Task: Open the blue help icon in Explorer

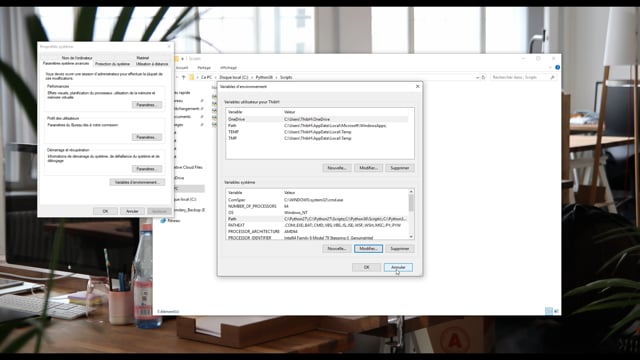Action: click(557, 67)
